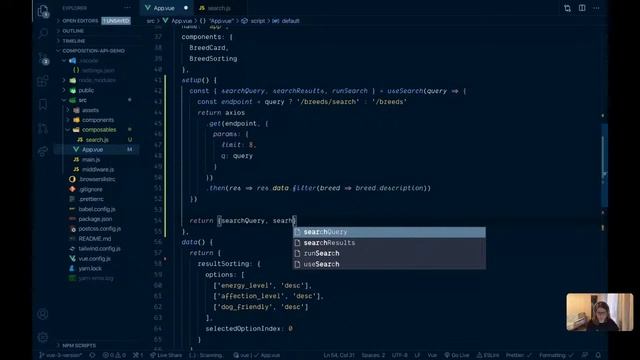Screen dimensions: 640x360
Task: Open the Accounts icon in activity bar
Action: pos(43,314)
